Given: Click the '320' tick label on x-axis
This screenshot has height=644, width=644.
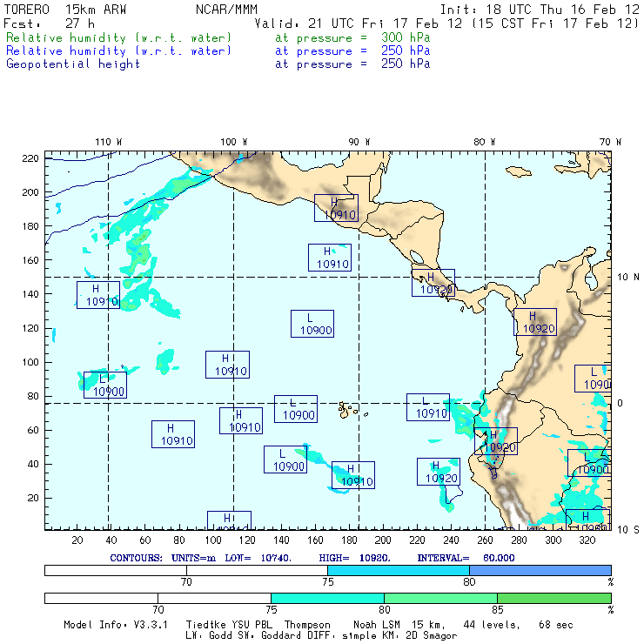Looking at the screenshot, I should pos(587,540).
